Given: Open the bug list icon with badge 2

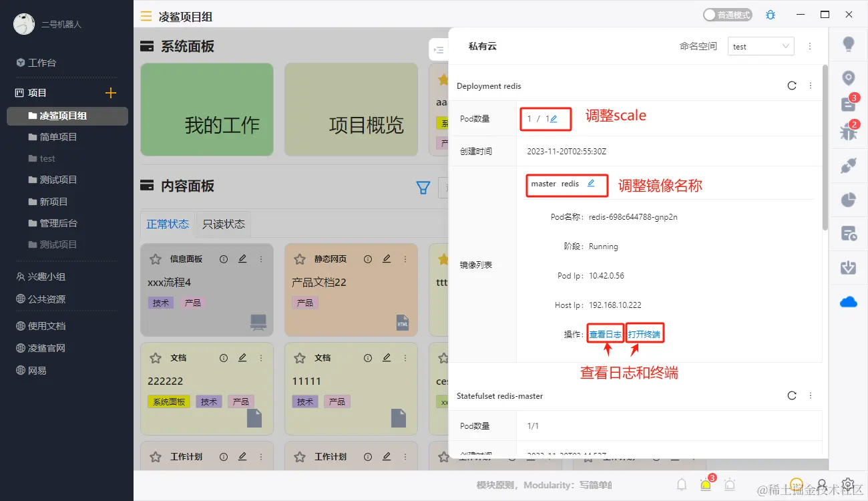Looking at the screenshot, I should click(x=849, y=132).
